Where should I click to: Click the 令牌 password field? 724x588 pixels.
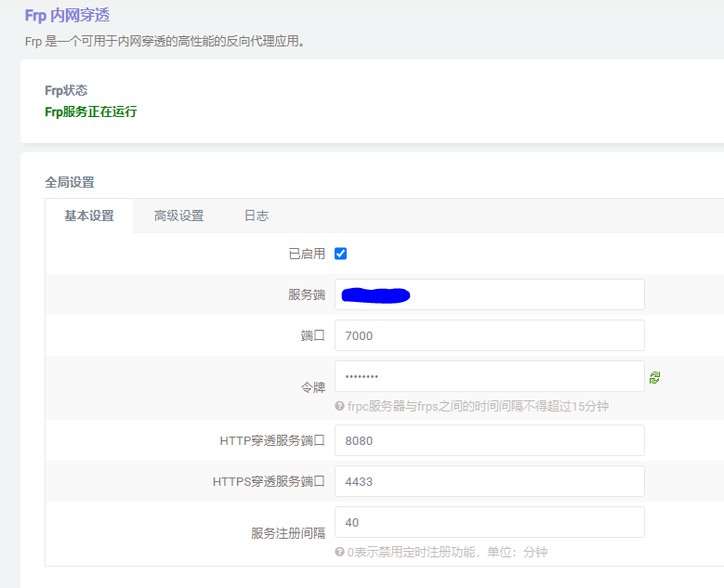(489, 376)
